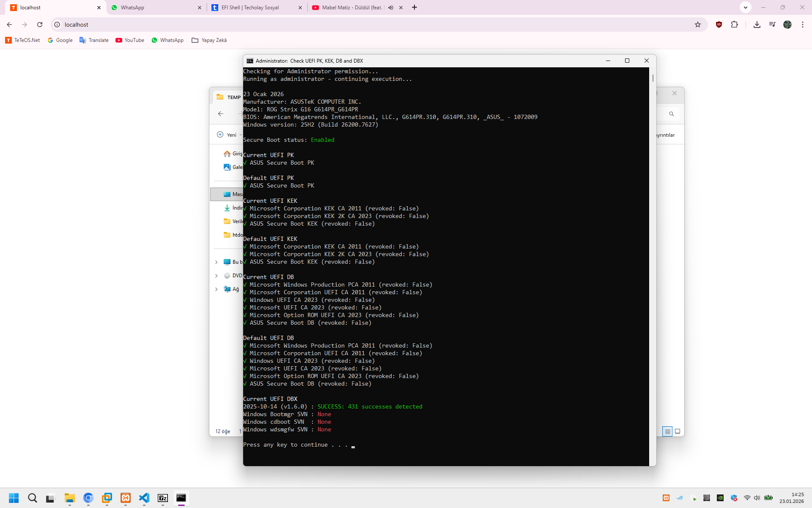Image resolution: width=812 pixels, height=508 pixels.
Task: Open Task View from the taskbar
Action: tap(51, 498)
